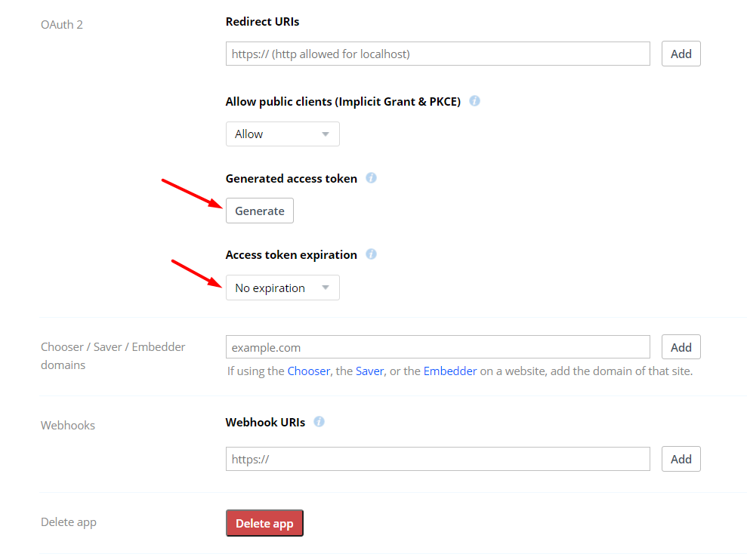Show the Webhook URIs info icon help
The image size is (747, 560).
[x=319, y=422]
